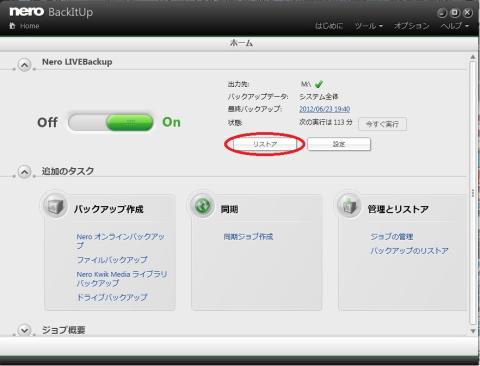Click the vertical scrollbar down arrow
The width and height of the screenshot is (480, 366).
473,331
